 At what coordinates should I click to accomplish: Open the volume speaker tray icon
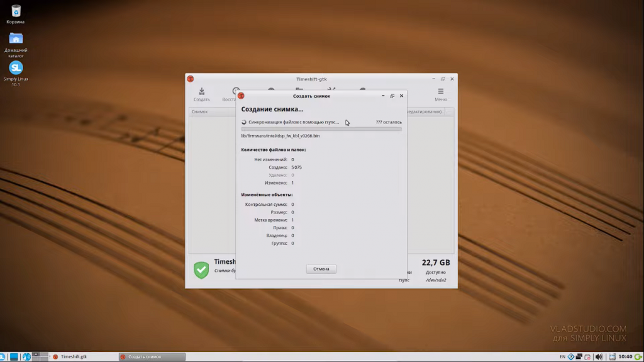tap(599, 357)
